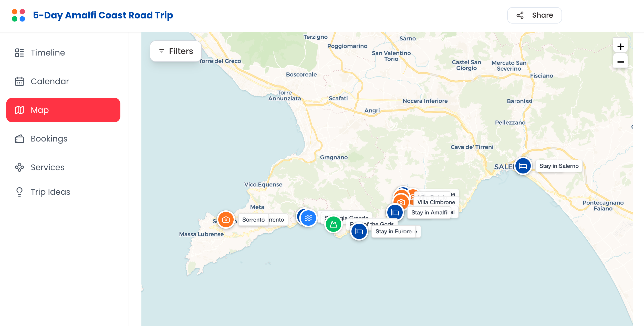Image resolution: width=644 pixels, height=326 pixels.
Task: Open the map Filters panel
Action: tap(176, 51)
